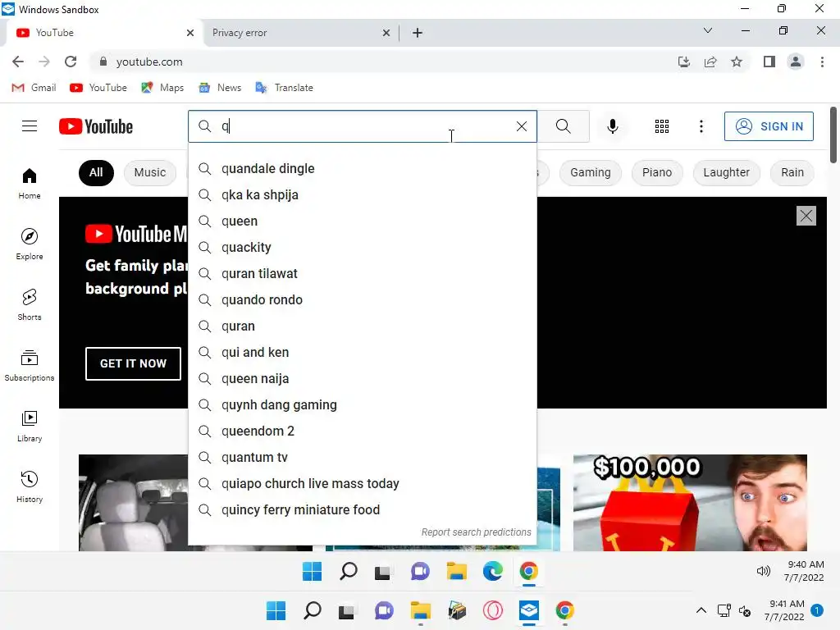840x630 pixels.
Task: Choose suggestion 'quandale dingle'
Action: point(363,169)
